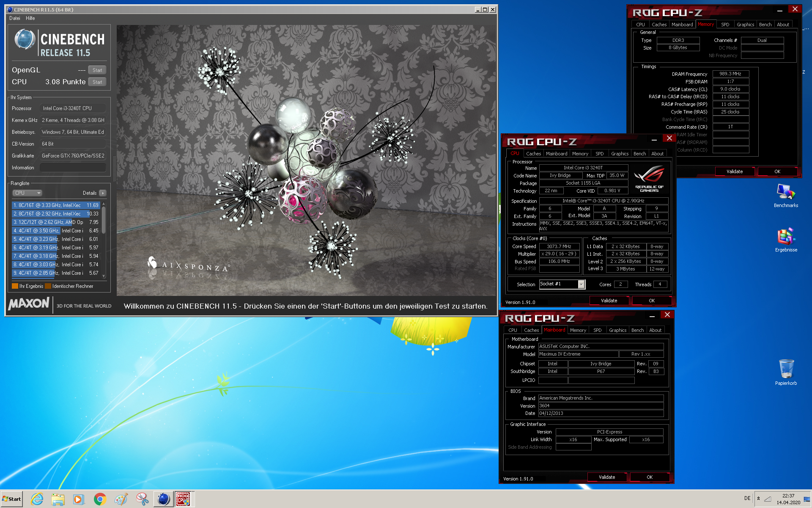Select ranking entry 4C/4T @ 3.50 GHz
Image resolution: width=812 pixels, height=508 pixels.
[x=56, y=231]
